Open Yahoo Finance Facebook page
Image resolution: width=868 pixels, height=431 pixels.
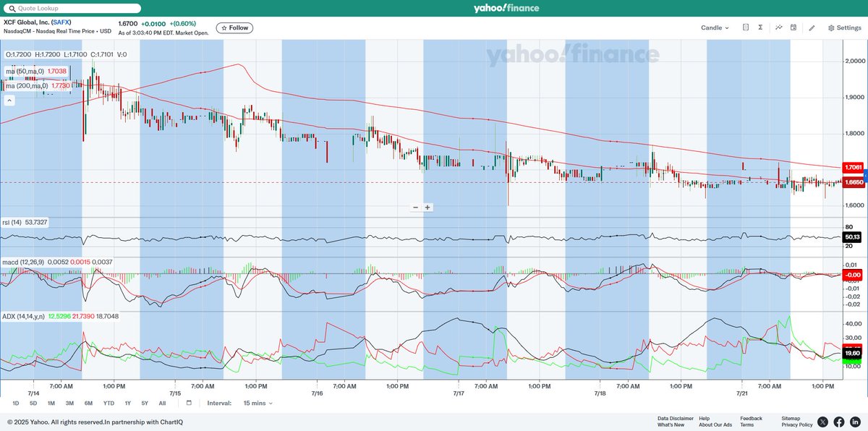tap(839, 422)
